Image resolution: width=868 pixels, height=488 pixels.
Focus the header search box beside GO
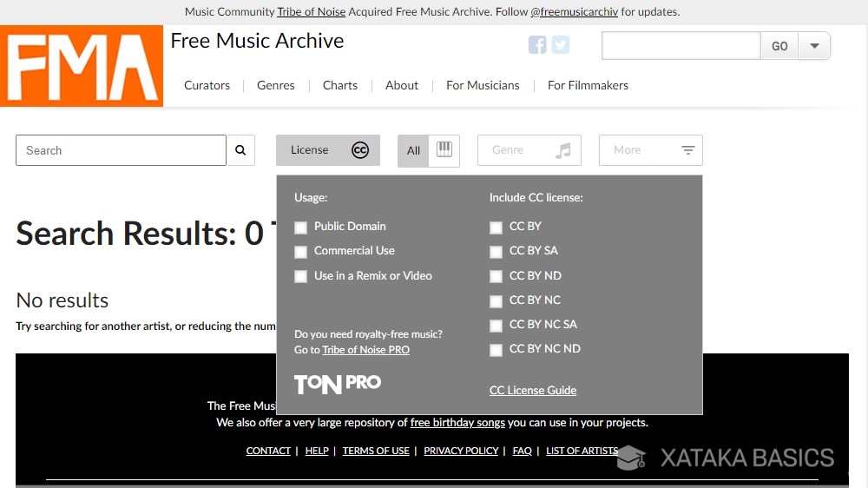pyautogui.click(x=681, y=46)
